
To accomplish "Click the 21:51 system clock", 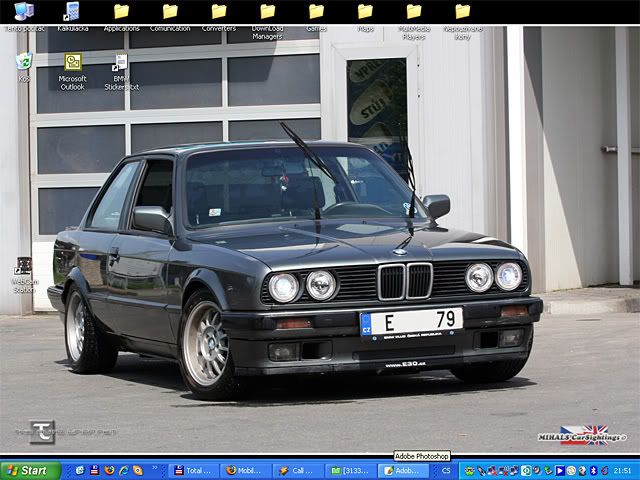I will tap(622, 471).
